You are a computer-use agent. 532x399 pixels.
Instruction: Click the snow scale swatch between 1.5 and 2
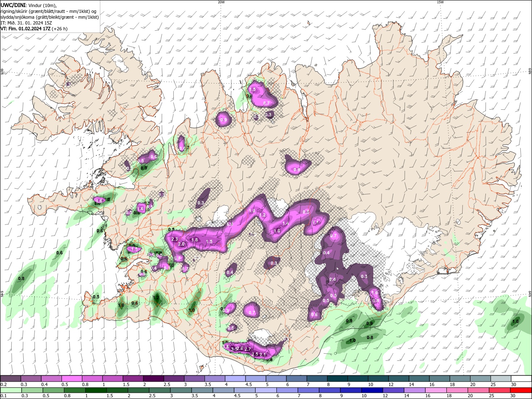133,379
